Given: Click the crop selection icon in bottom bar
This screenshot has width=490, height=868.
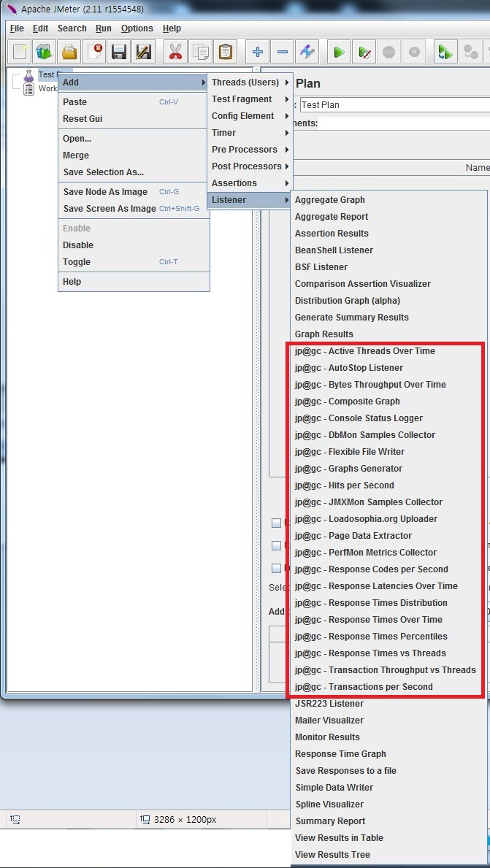Looking at the screenshot, I should 15,819.
